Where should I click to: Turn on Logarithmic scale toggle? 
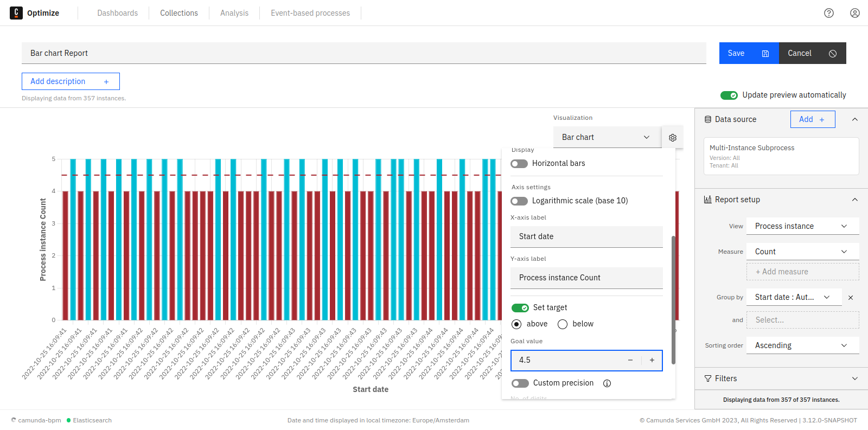pyautogui.click(x=519, y=201)
